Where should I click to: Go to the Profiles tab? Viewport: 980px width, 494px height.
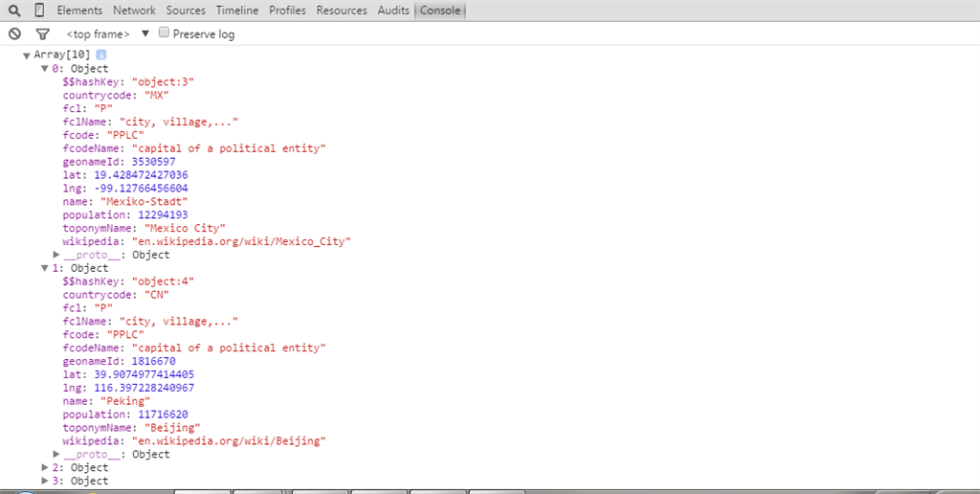click(x=287, y=11)
